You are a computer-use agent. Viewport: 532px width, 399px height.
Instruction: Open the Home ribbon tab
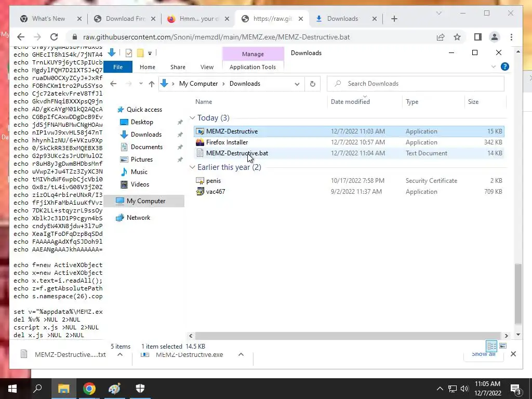coord(147,67)
